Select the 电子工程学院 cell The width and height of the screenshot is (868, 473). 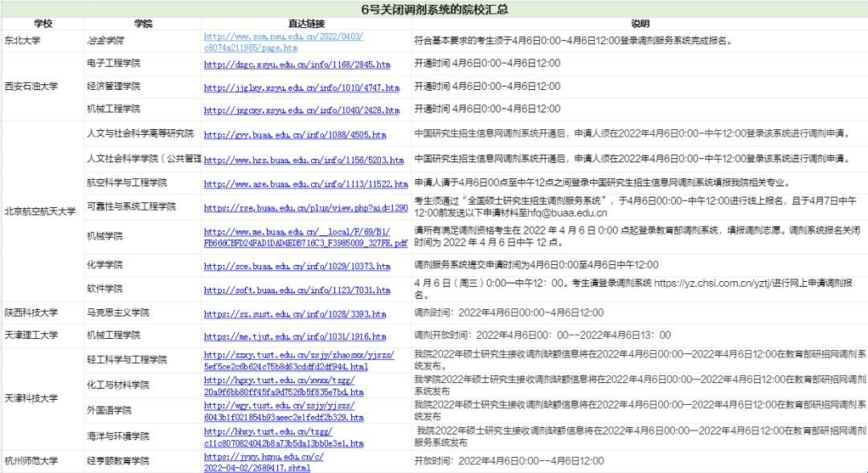(143, 63)
